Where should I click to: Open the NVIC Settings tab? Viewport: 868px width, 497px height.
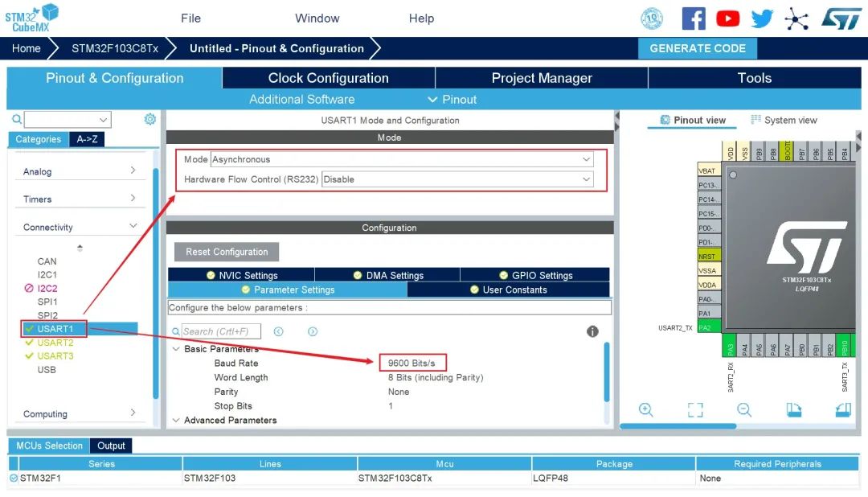pos(241,275)
